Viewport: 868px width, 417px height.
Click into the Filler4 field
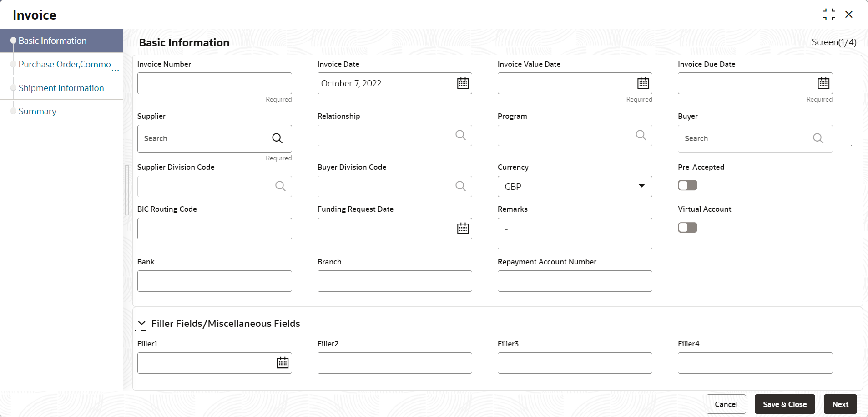pyautogui.click(x=755, y=363)
